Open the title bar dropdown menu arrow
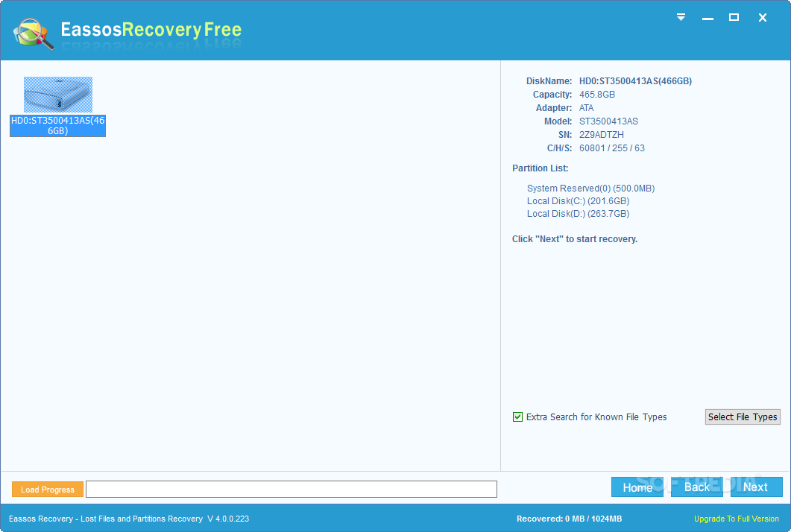 click(x=681, y=18)
